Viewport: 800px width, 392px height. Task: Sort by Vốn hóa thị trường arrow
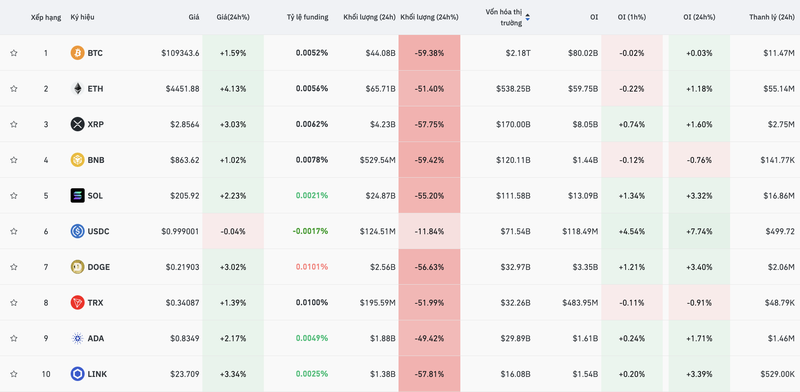pos(528,17)
